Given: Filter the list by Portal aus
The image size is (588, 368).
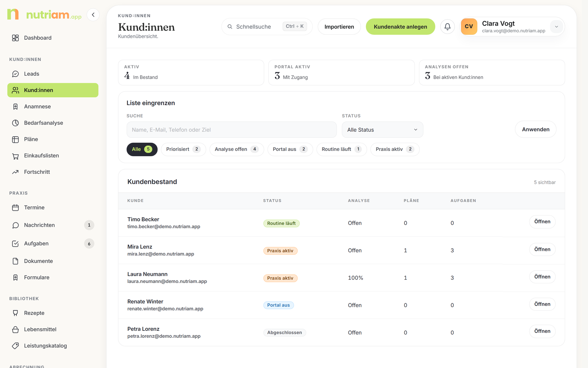Looking at the screenshot, I should [290, 149].
